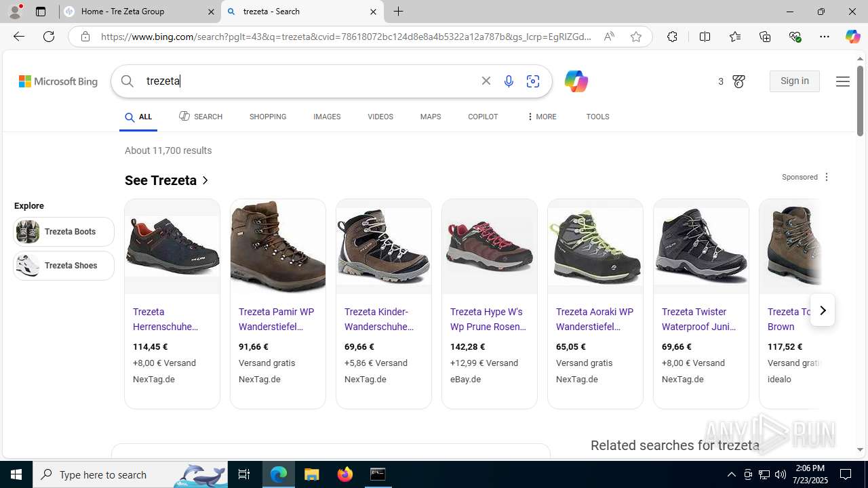Click the Sign in button
Viewport: 868px width, 488px height.
(x=795, y=81)
